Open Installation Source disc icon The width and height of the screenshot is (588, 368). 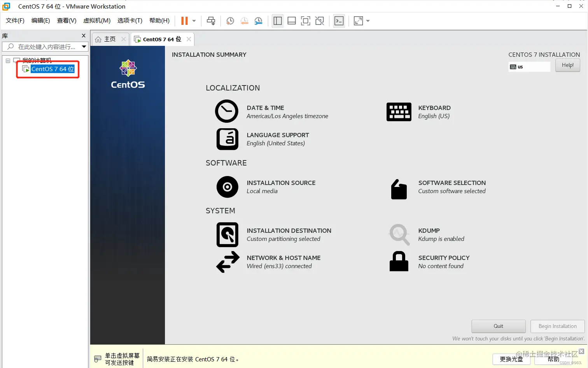tap(227, 187)
